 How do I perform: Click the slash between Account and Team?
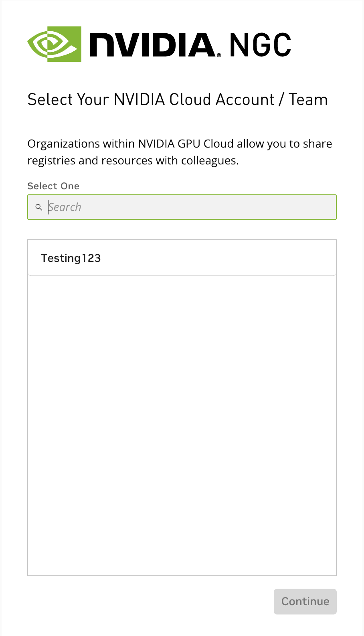281,99
